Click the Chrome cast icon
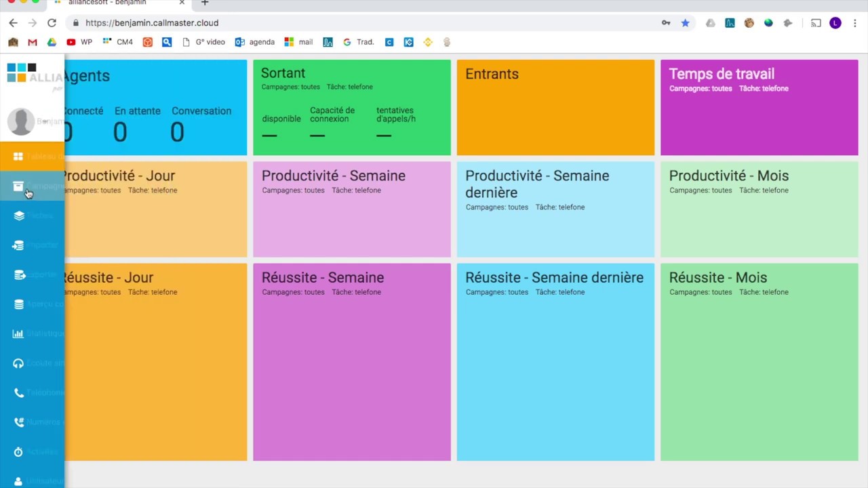Screen dimensions: 868x488 (816, 23)
